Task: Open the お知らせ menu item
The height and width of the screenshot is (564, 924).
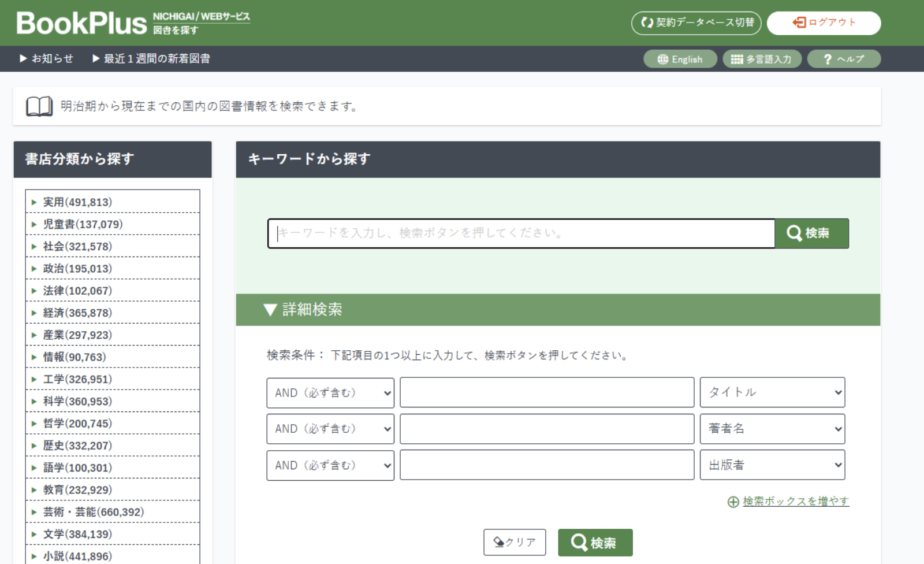Action: pos(47,58)
